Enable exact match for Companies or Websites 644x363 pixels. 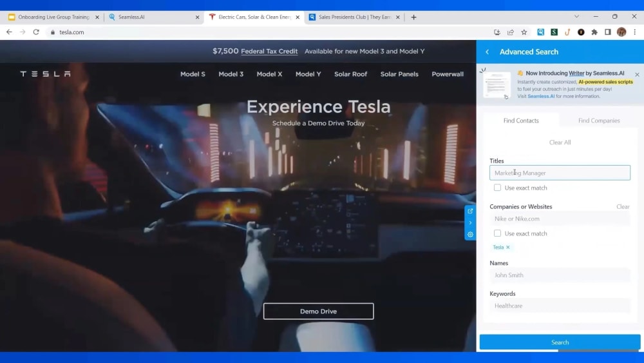497,233
